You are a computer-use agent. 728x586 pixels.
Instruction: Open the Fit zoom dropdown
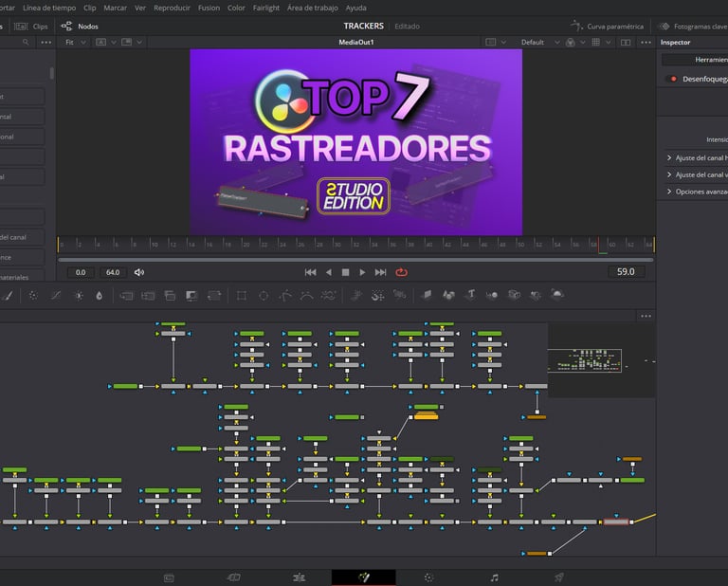pos(76,42)
